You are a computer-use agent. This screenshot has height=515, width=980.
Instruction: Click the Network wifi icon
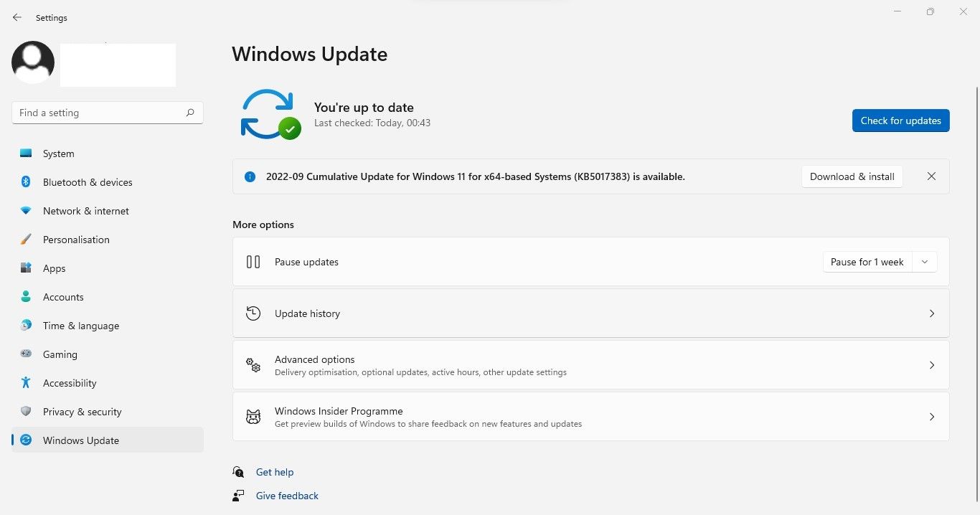pyautogui.click(x=26, y=211)
